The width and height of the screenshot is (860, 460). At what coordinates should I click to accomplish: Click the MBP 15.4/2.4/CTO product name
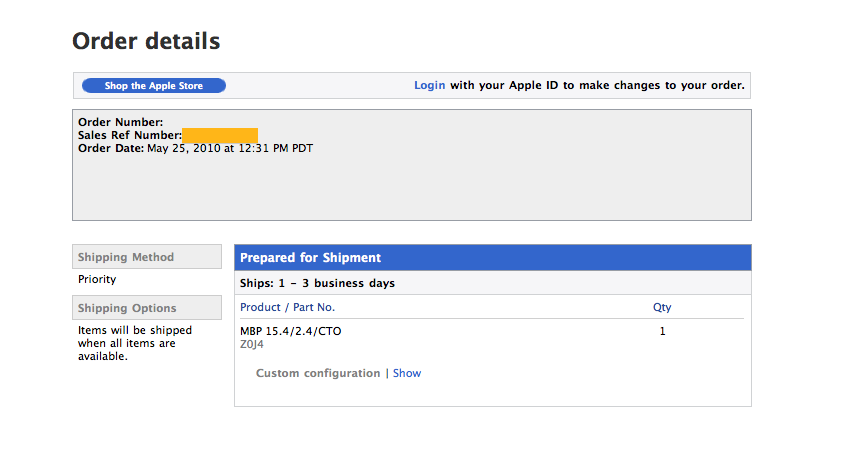[x=291, y=331]
